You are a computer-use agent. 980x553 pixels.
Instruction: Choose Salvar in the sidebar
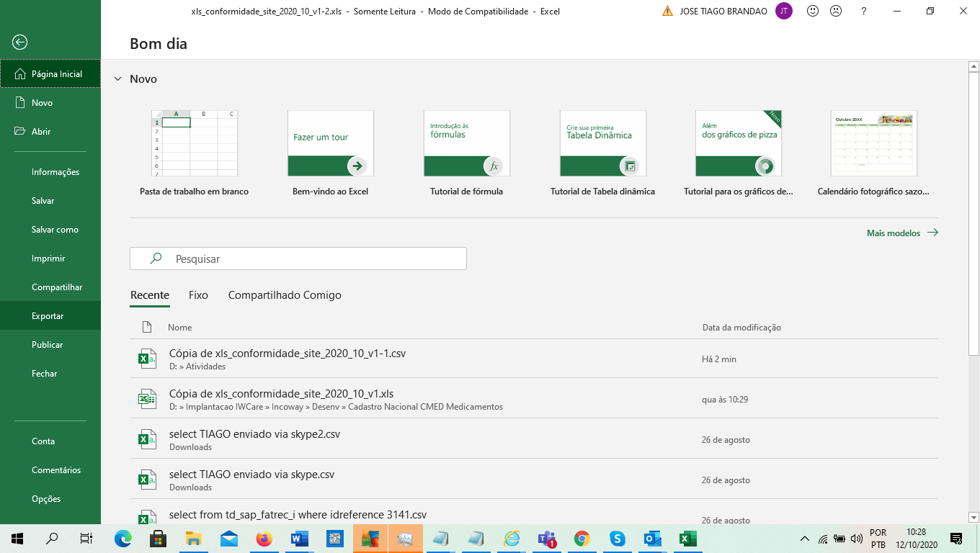tap(50, 201)
